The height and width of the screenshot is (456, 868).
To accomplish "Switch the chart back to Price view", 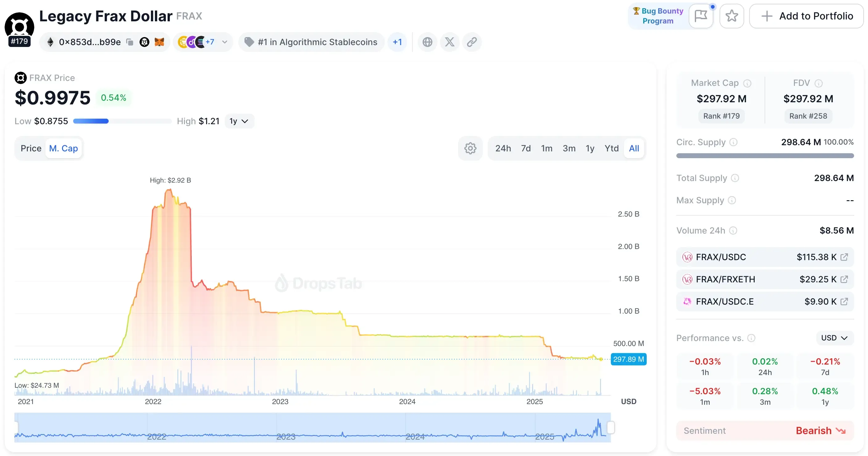I will 31,148.
